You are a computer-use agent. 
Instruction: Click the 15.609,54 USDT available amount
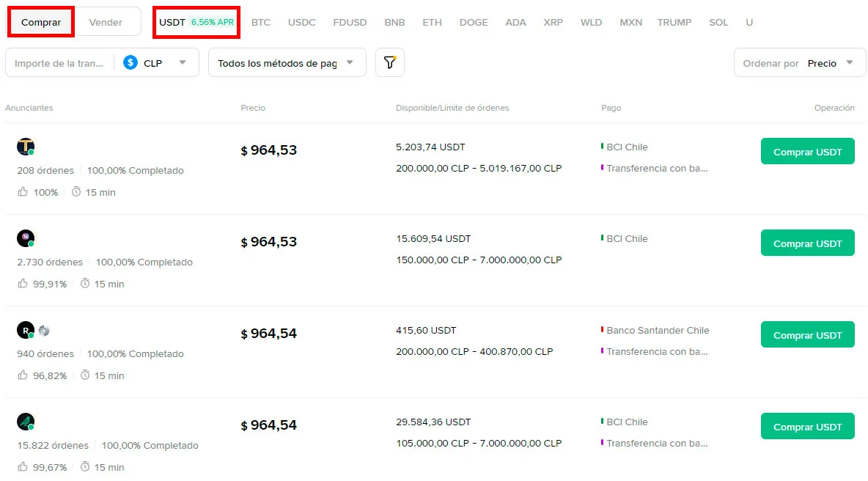pos(433,239)
